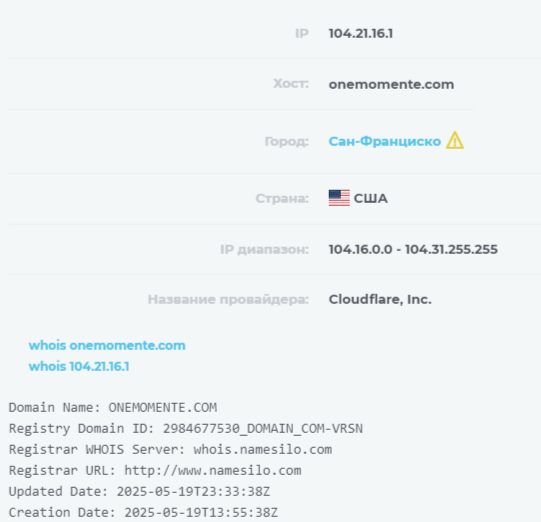
Task: Click the country name США
Action: click(371, 198)
